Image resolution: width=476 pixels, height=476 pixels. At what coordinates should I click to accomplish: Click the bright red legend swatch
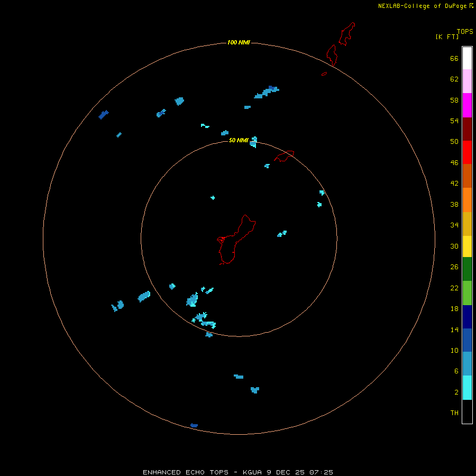[x=467, y=152]
